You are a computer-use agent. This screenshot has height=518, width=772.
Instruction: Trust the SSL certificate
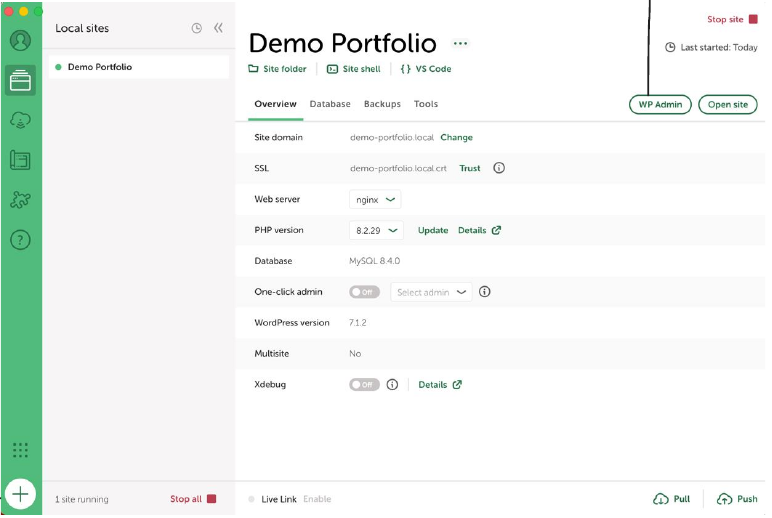pos(470,168)
